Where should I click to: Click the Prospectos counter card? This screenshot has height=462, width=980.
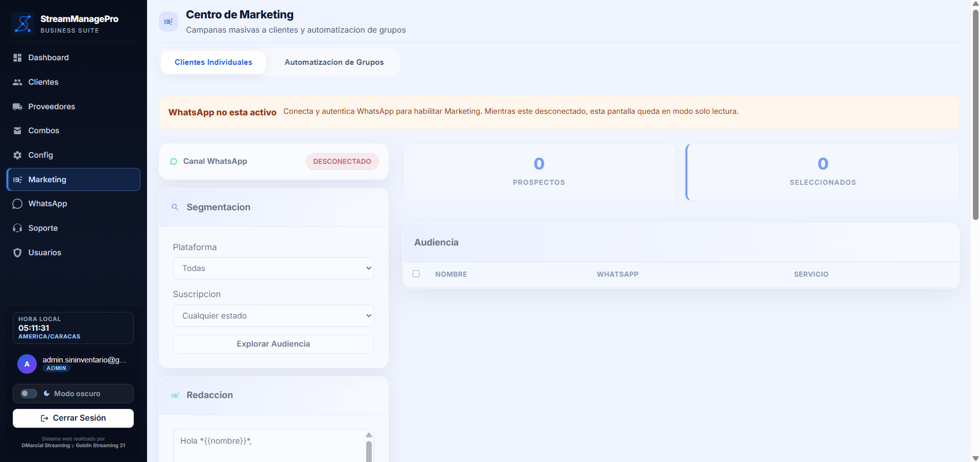pos(539,172)
